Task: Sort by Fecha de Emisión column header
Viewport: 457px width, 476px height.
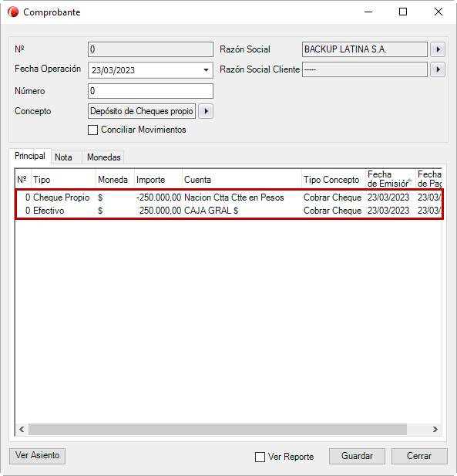Action: click(390, 179)
